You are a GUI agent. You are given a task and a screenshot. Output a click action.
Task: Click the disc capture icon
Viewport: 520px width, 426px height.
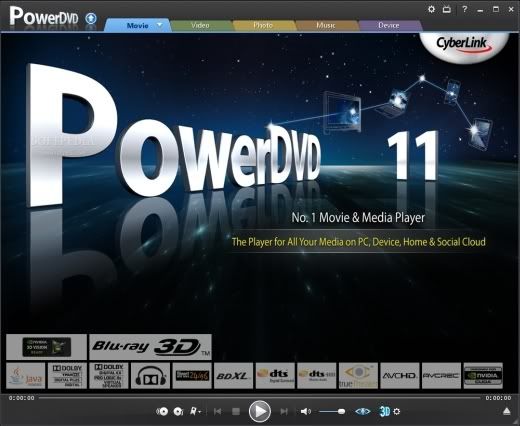click(178, 412)
